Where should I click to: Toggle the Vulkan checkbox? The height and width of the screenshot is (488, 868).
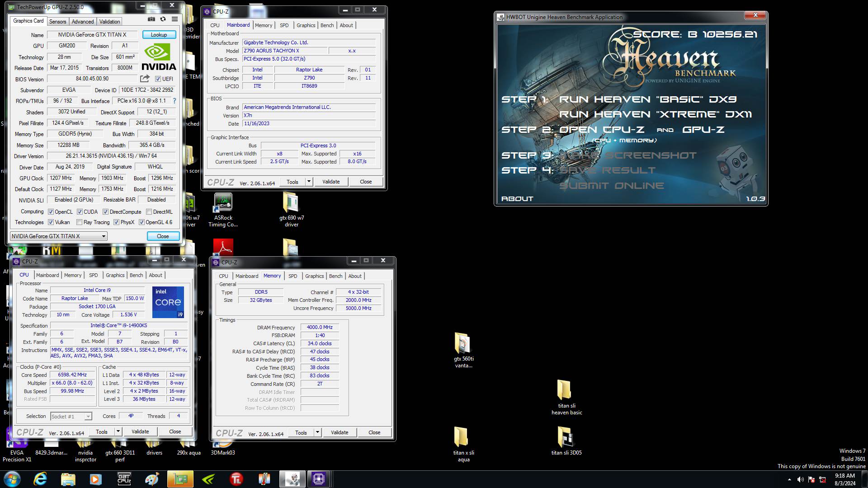51,222
